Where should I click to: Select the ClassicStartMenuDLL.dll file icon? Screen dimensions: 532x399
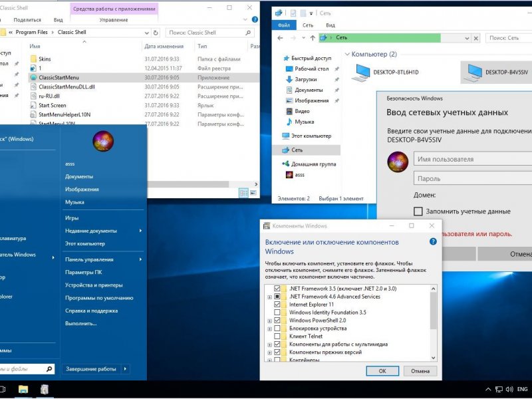point(33,87)
